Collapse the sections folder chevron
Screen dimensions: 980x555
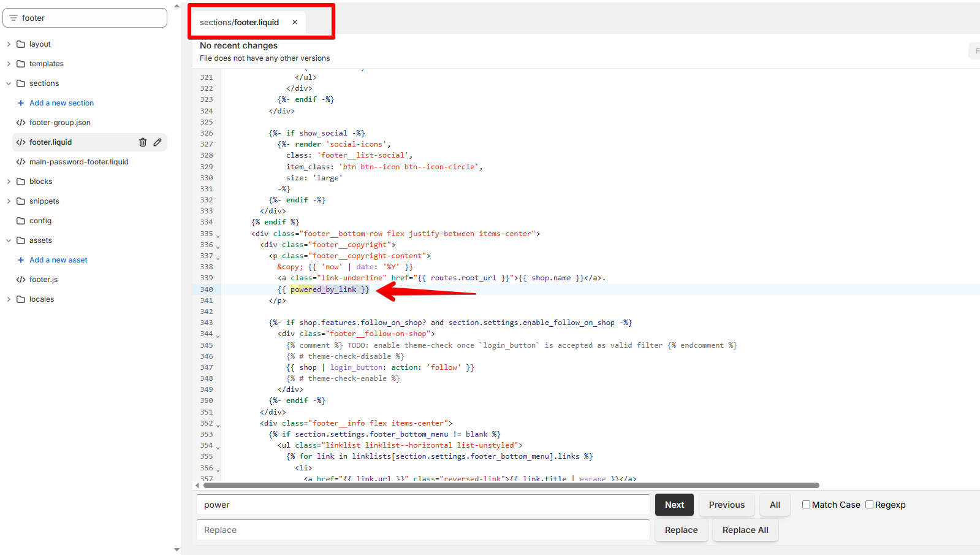coord(9,83)
